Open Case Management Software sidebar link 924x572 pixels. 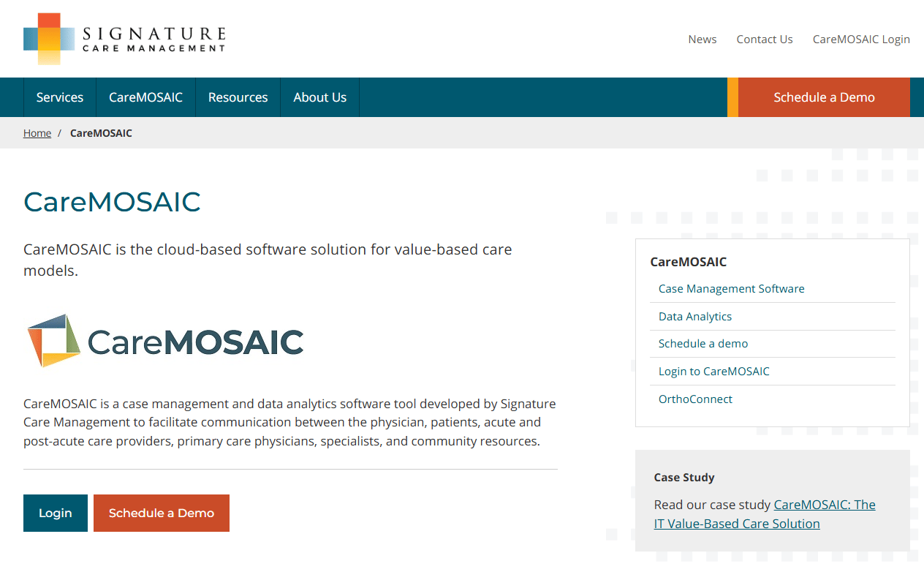pos(731,289)
